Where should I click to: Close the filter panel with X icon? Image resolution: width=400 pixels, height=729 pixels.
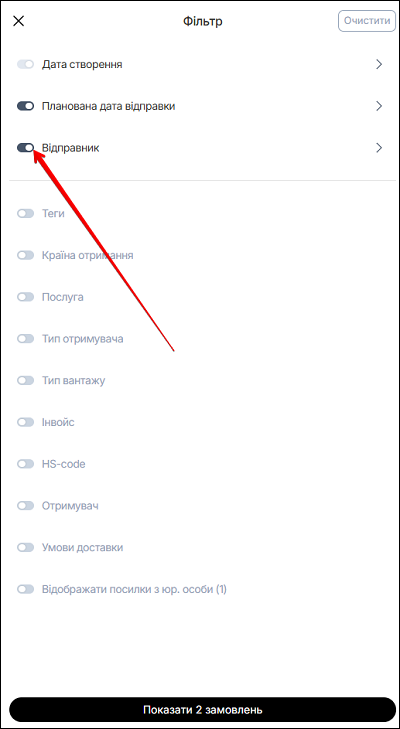18,21
